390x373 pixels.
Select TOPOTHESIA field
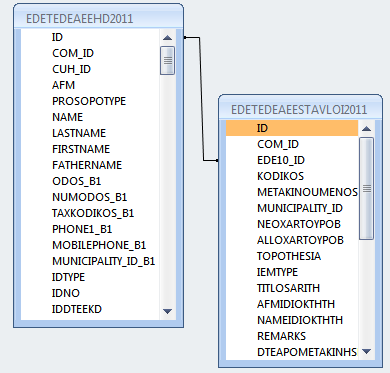[292, 256]
